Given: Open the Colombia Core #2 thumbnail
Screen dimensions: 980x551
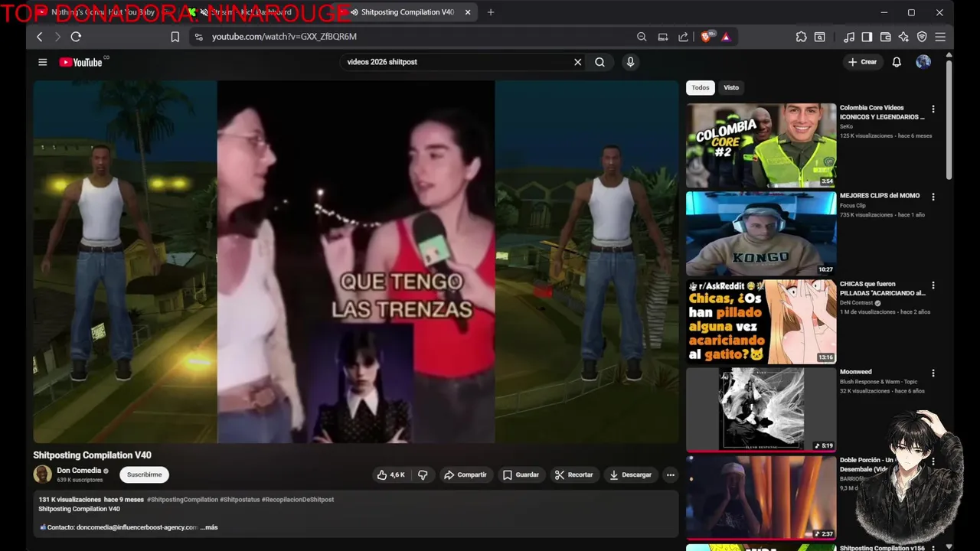Looking at the screenshot, I should pyautogui.click(x=761, y=145).
